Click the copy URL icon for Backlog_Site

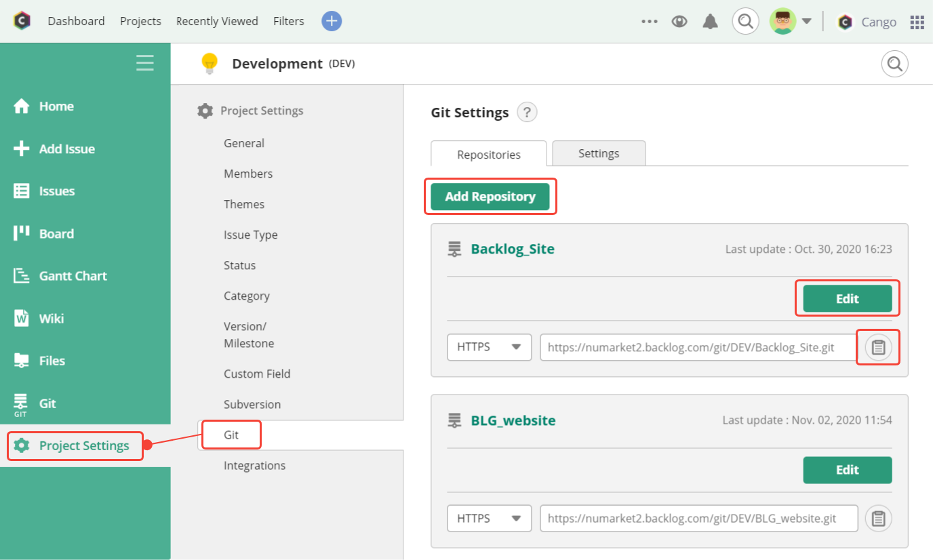pos(878,347)
